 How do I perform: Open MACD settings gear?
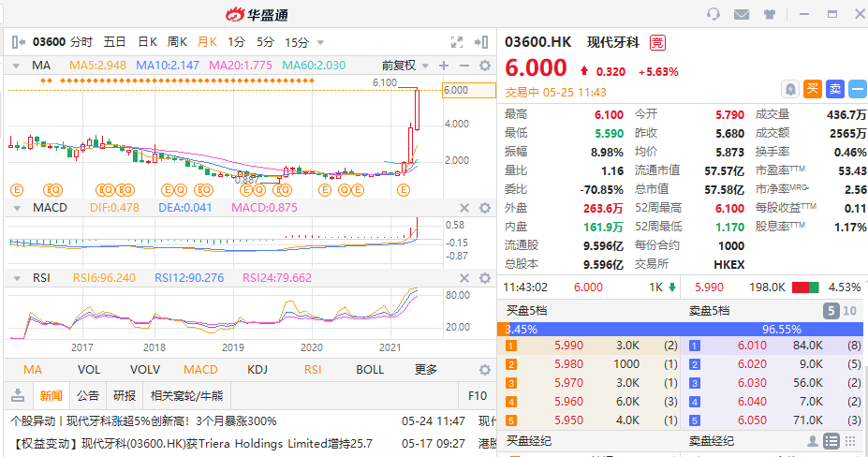tap(485, 208)
